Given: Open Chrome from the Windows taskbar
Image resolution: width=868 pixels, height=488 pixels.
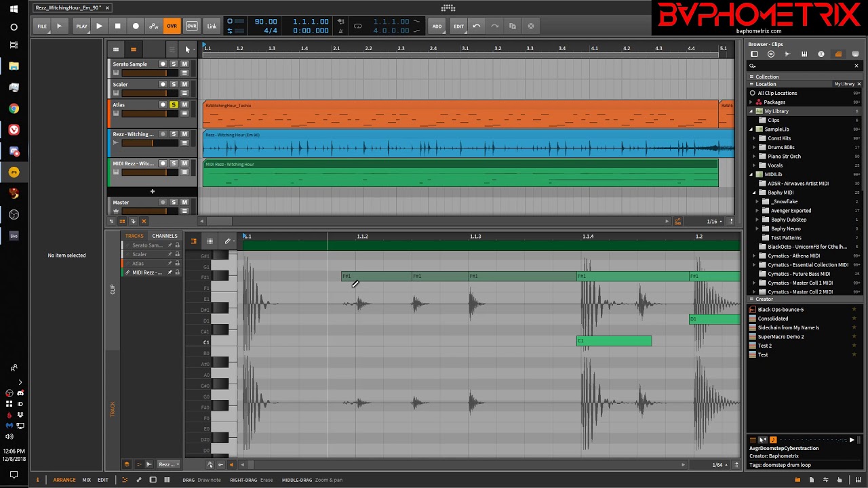Looking at the screenshot, I should pyautogui.click(x=14, y=108).
